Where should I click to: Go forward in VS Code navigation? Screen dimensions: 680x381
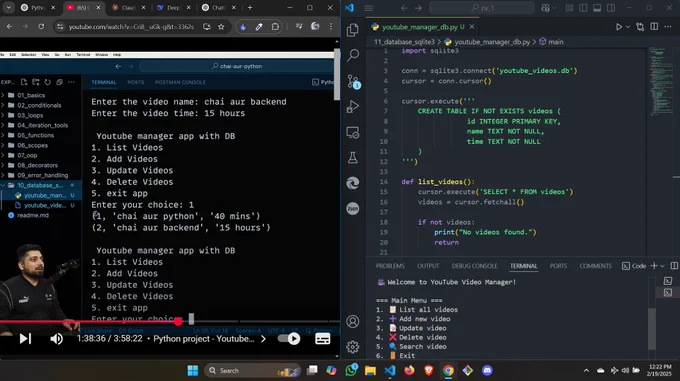(418, 8)
